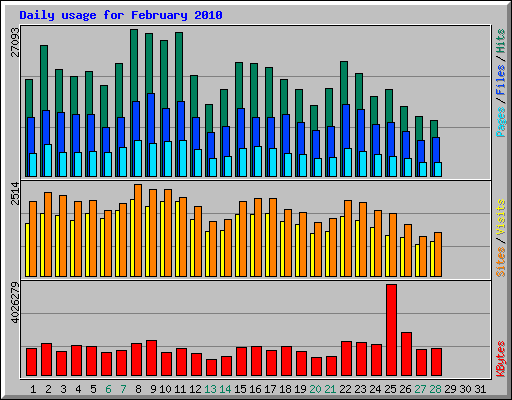Click the tallest red KBytes bar, day 25
This screenshot has width=512, height=400.
coord(391,330)
